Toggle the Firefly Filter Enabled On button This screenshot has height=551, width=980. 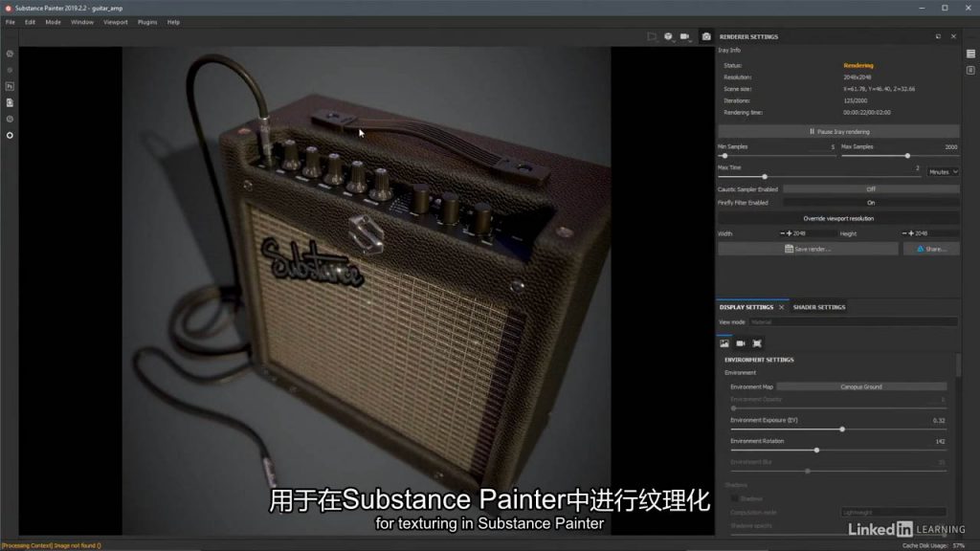point(870,203)
